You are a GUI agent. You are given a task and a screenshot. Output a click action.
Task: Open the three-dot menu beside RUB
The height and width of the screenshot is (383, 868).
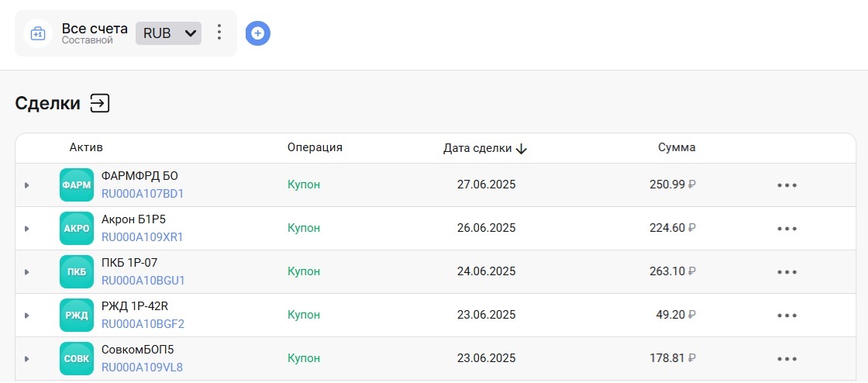(219, 32)
